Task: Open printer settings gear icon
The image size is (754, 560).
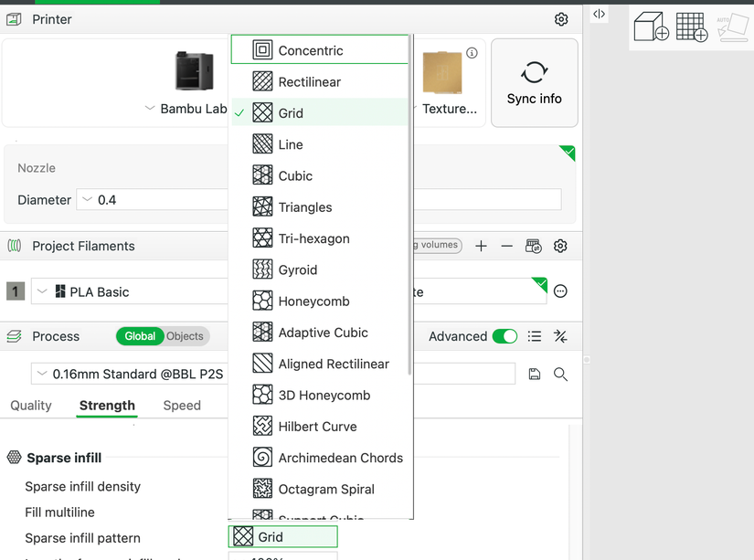Action: coord(561,19)
